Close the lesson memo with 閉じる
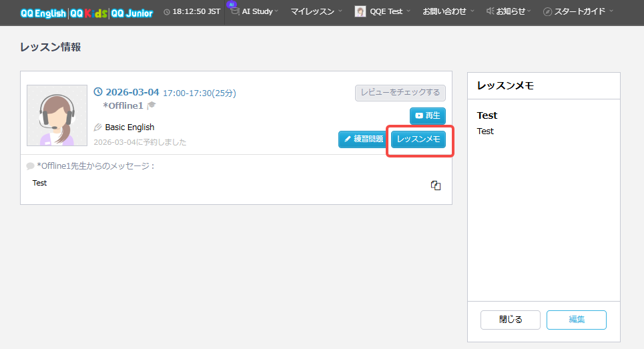The image size is (644, 349). point(510,320)
